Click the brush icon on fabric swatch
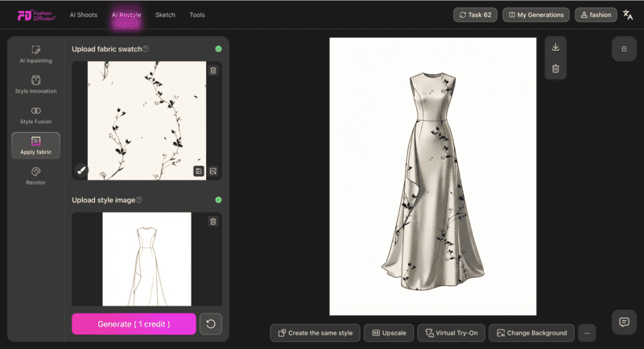Screen dimensions: 644x349 click(81, 170)
